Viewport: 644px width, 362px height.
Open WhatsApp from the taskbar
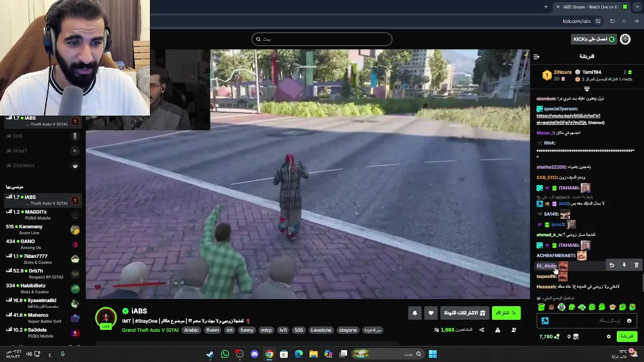point(225,354)
